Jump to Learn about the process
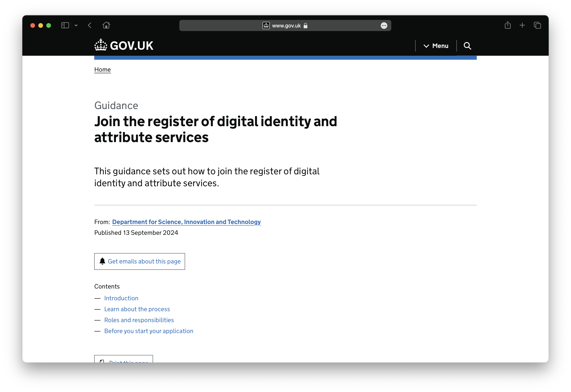 (x=137, y=309)
